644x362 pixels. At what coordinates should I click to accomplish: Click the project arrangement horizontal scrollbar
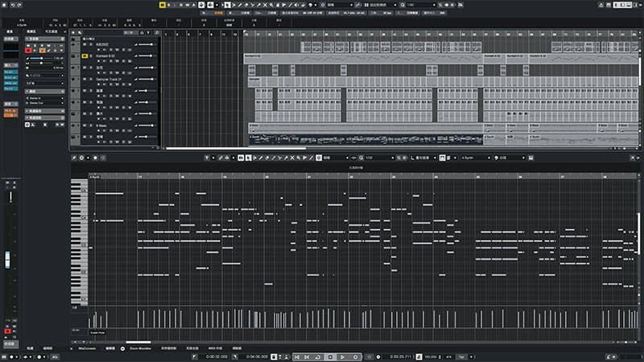(236, 148)
